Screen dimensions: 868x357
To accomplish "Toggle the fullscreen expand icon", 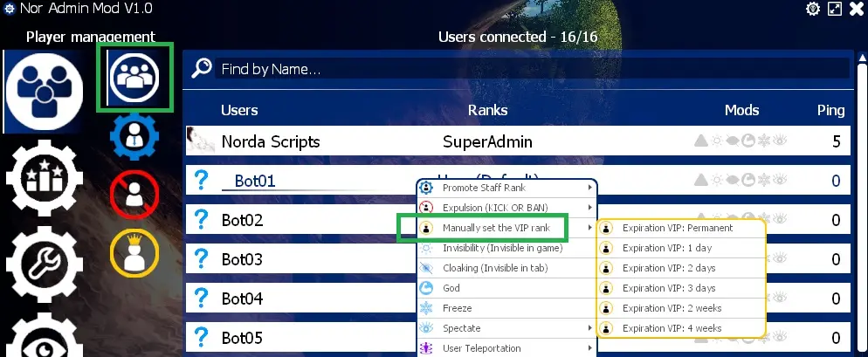I will [835, 9].
